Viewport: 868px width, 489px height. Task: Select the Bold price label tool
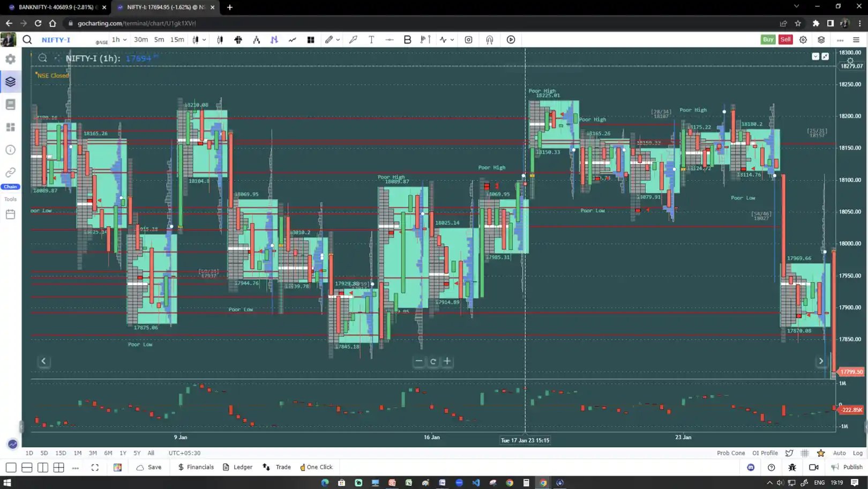tap(407, 39)
